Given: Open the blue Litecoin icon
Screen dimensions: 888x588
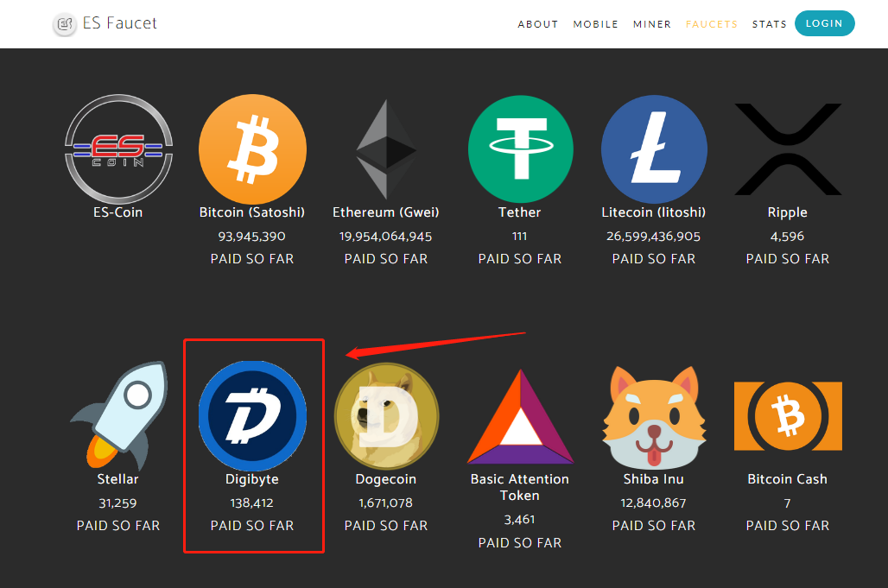Looking at the screenshot, I should click(654, 149).
